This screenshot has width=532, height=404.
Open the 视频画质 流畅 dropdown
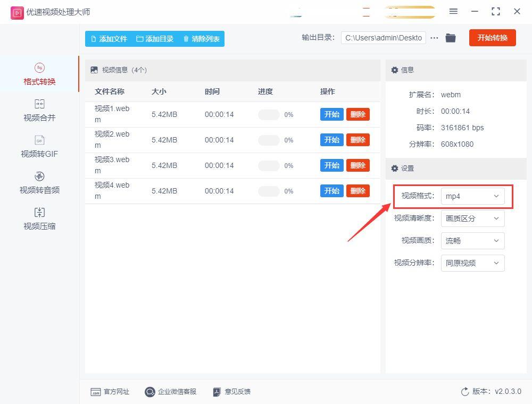[x=472, y=240]
